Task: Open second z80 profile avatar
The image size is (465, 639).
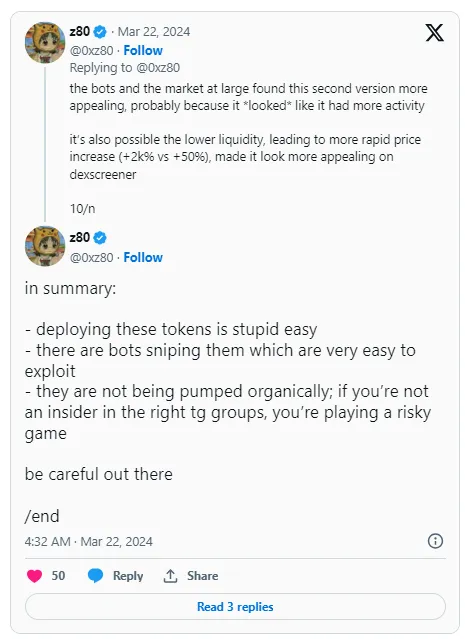Action: [45, 246]
